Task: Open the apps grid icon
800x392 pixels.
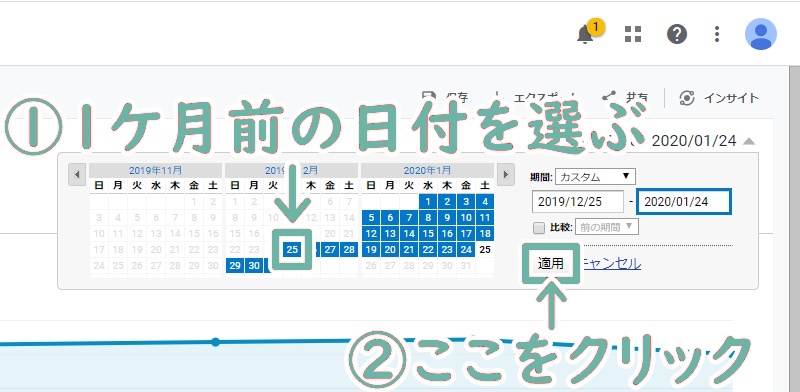Action: coord(633,34)
